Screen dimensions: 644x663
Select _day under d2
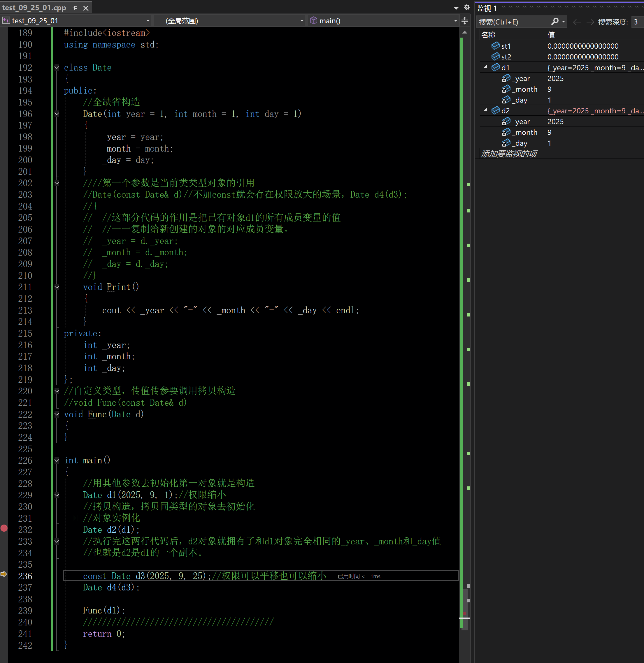[x=562, y=143]
